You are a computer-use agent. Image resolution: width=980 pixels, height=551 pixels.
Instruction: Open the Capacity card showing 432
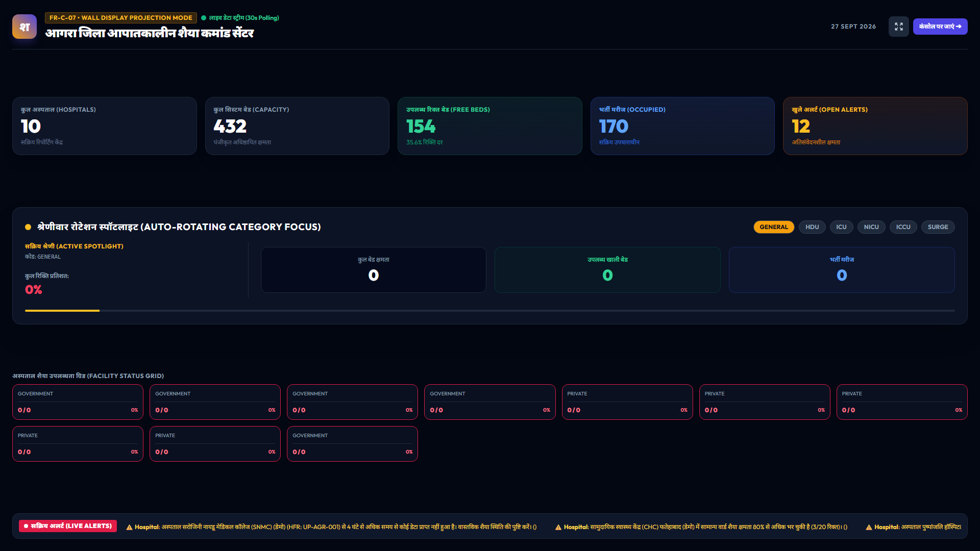(x=297, y=126)
